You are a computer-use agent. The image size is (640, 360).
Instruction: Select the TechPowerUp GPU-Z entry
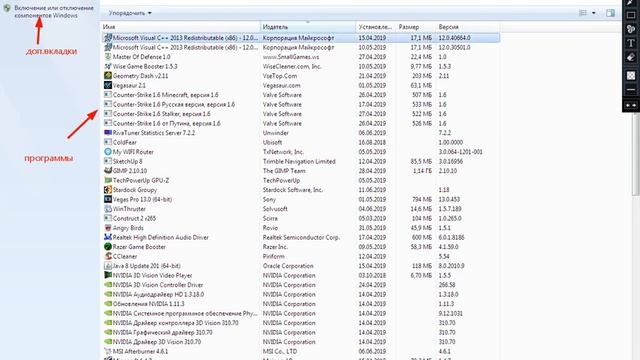point(300,180)
